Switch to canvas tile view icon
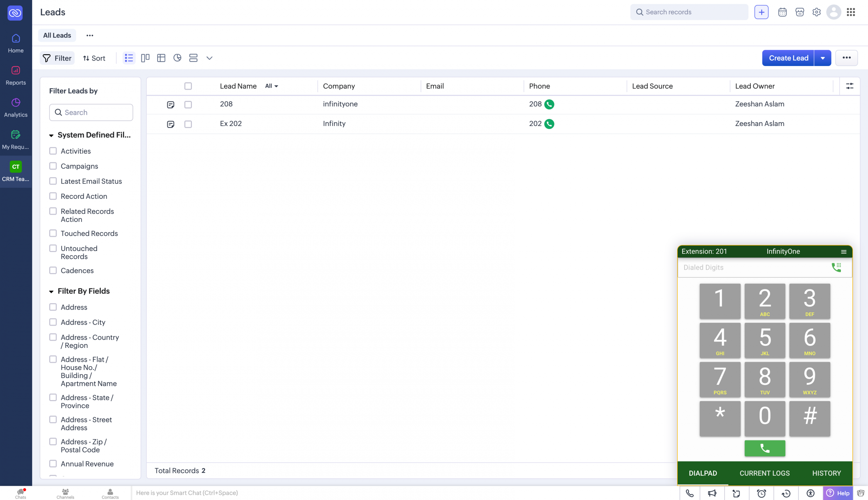This screenshot has height=500, width=868. [193, 58]
